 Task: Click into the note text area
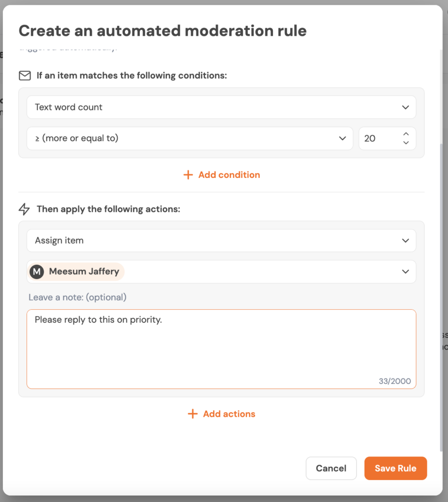coord(221,349)
